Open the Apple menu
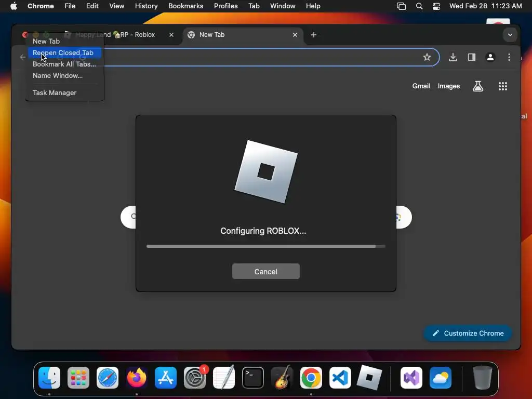Image resolution: width=532 pixels, height=399 pixels. [14, 6]
